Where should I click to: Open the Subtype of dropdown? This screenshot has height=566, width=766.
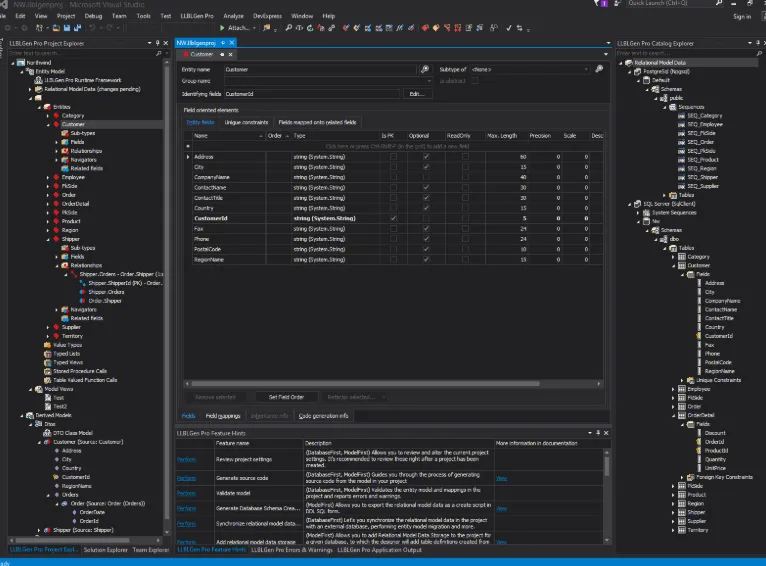(530, 69)
